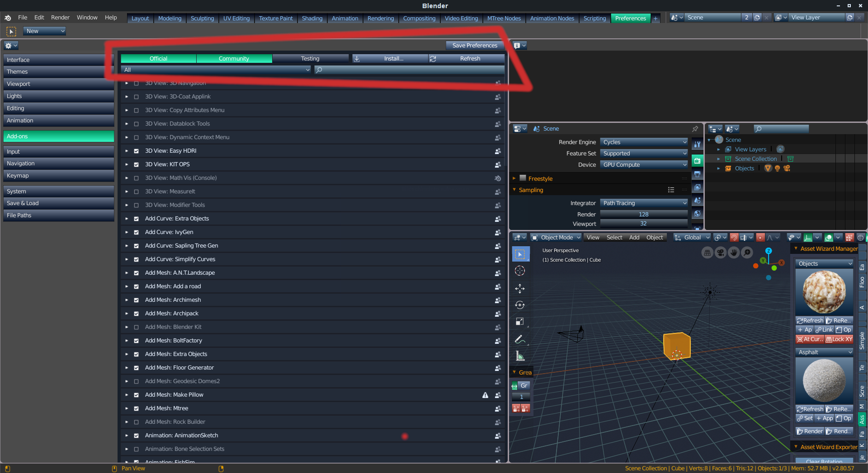Open the Keymap preferences section
Viewport: 868px width, 473px height.
[x=59, y=176]
